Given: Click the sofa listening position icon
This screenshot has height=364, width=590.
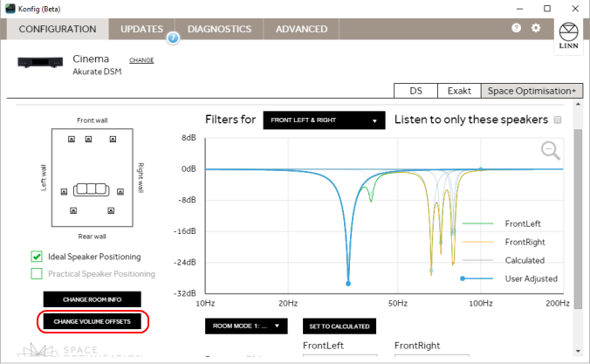Looking at the screenshot, I should point(92,189).
